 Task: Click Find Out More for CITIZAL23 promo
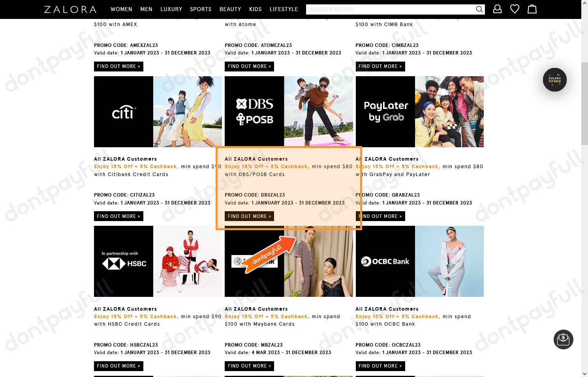pos(118,216)
